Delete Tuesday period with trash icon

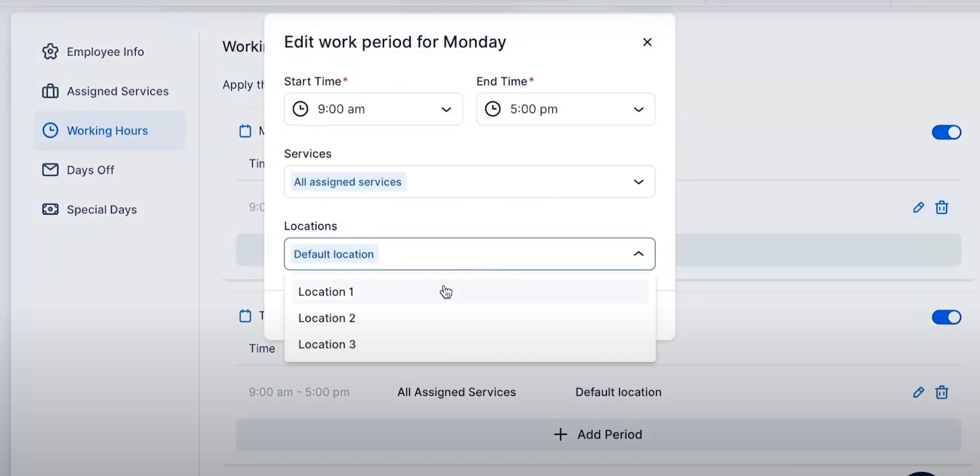[942, 392]
